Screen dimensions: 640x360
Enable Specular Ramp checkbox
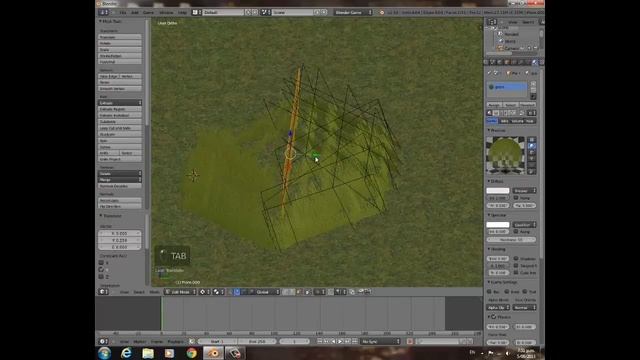click(516, 232)
